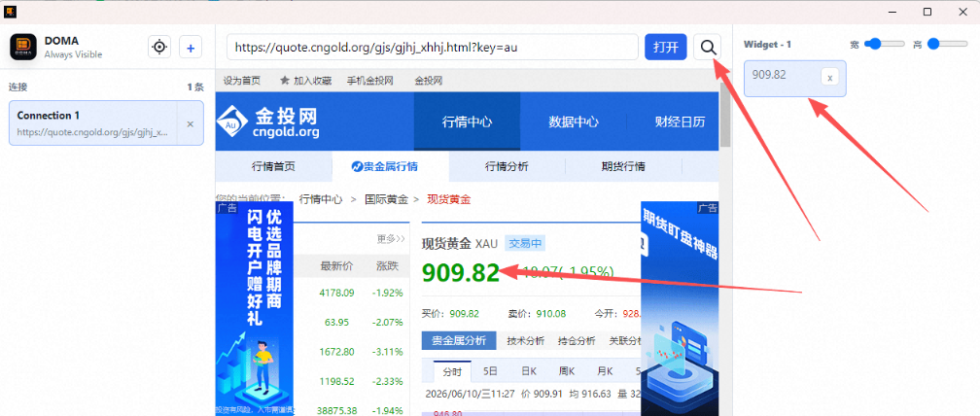Switch to 行情首页 sub tab
The height and width of the screenshot is (416, 980).
pos(273,167)
